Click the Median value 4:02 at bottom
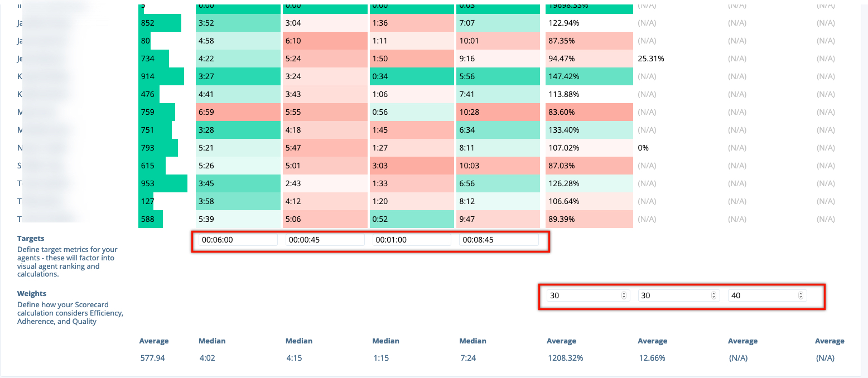 click(207, 357)
